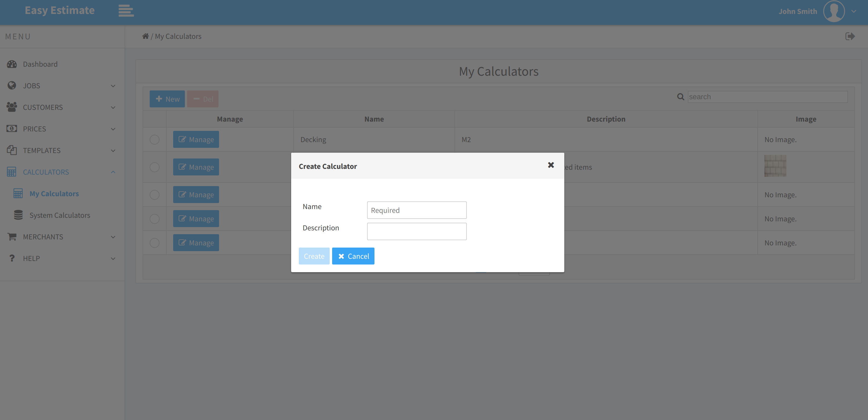
Task: Click the Description input field in dialog
Action: (417, 231)
